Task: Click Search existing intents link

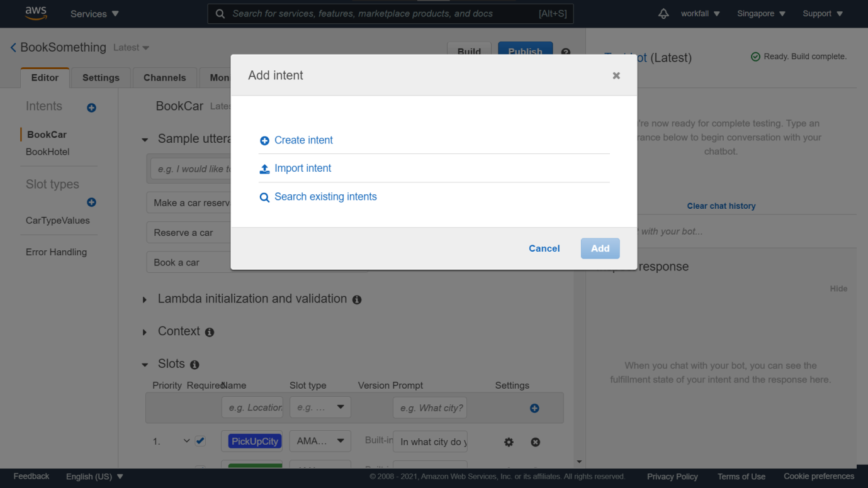Action: click(325, 197)
